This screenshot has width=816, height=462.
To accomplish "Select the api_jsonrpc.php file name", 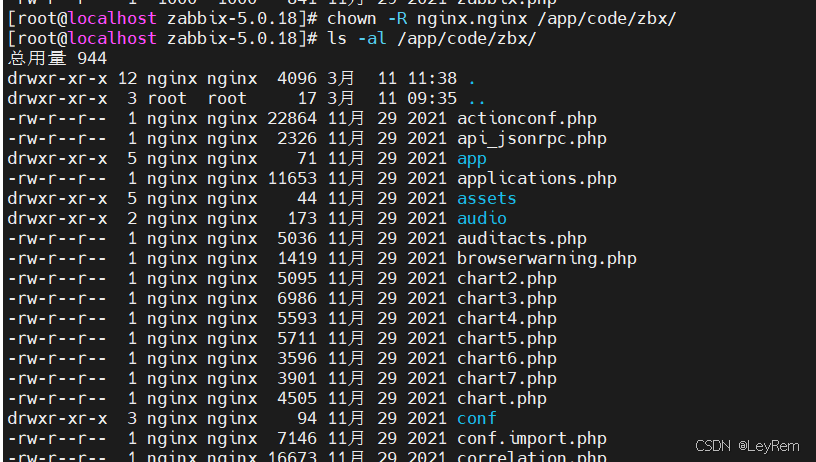I will (x=532, y=139).
